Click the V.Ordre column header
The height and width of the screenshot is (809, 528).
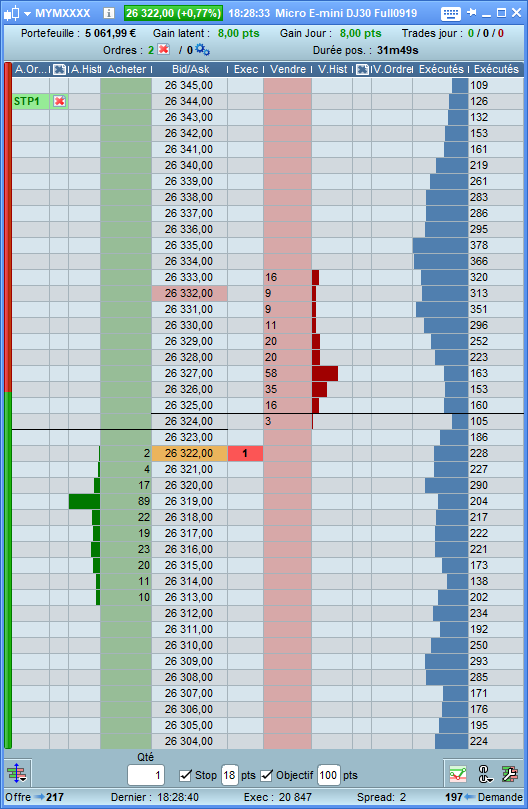(x=392, y=69)
